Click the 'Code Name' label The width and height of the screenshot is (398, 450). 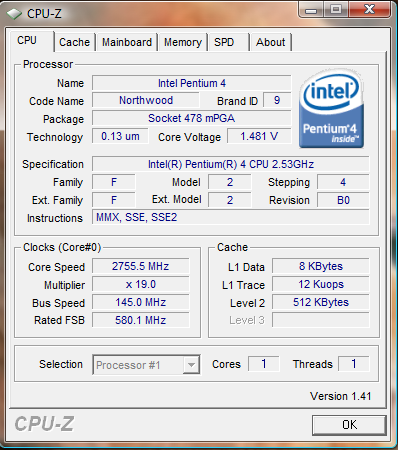click(x=56, y=101)
